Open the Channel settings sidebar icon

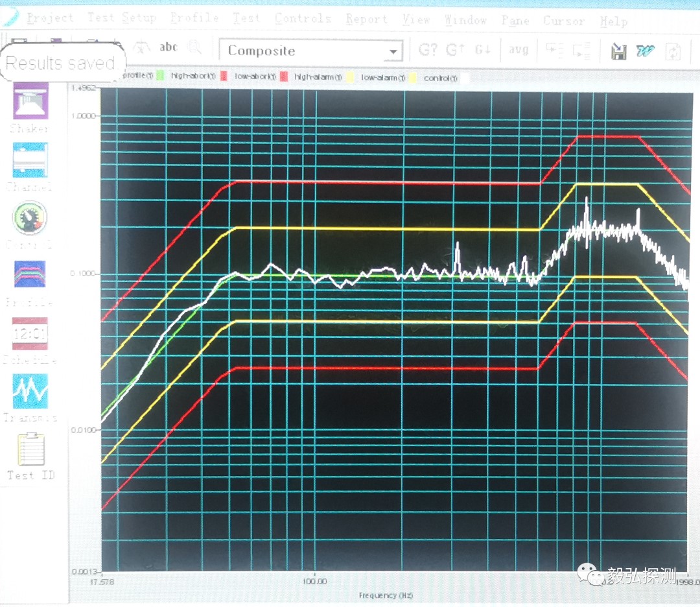coord(30,161)
